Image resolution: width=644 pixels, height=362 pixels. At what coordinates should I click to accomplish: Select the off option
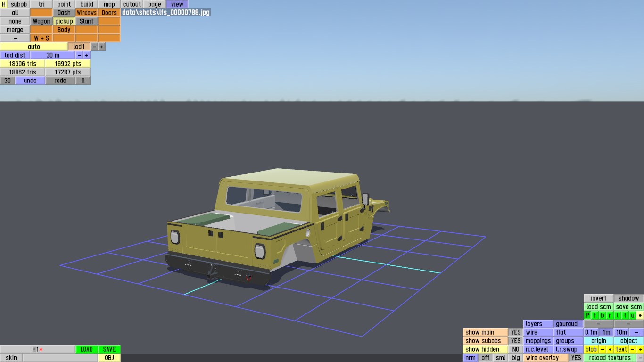coord(486,358)
